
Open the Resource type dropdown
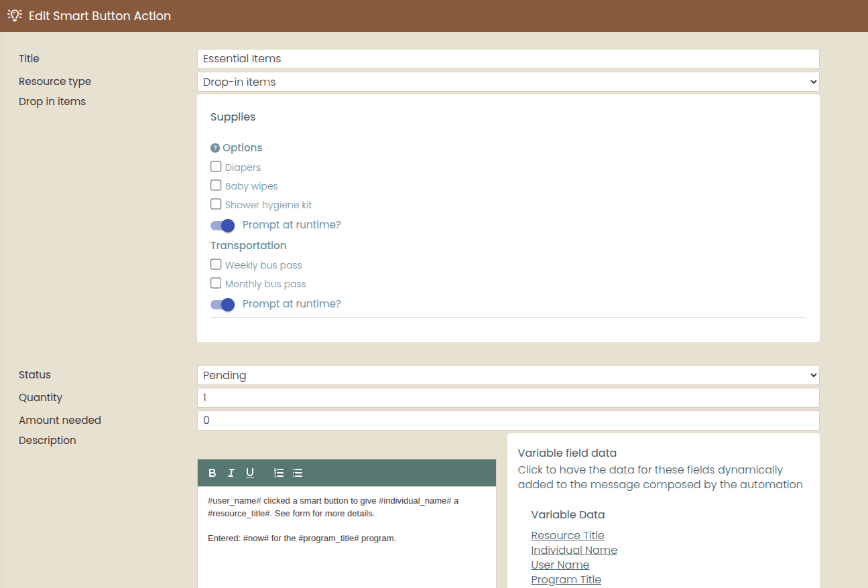pyautogui.click(x=508, y=82)
